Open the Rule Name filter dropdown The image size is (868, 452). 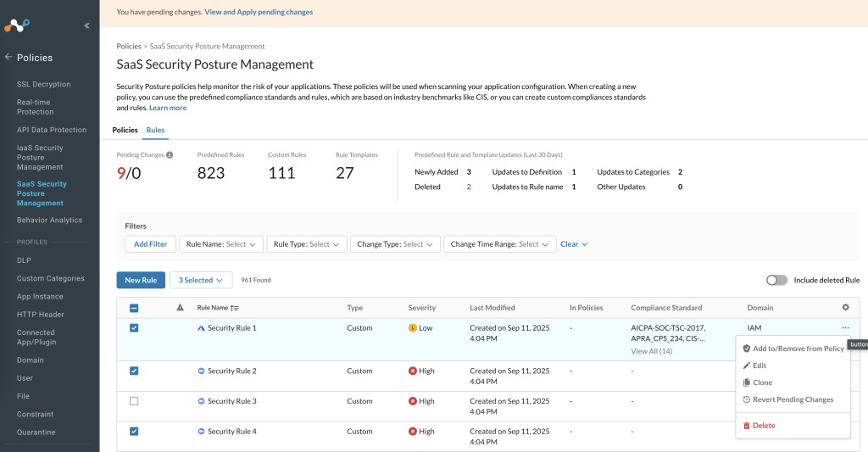[x=221, y=244]
